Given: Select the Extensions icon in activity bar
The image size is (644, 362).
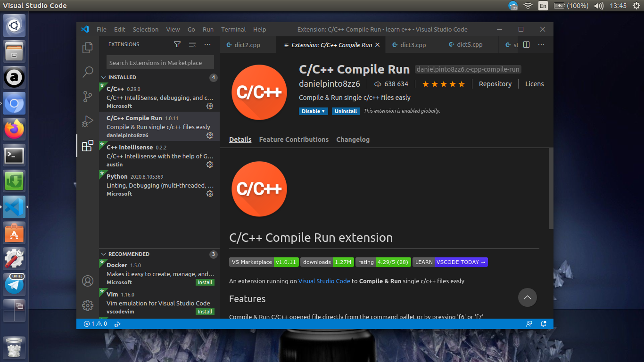Looking at the screenshot, I should 88,146.
